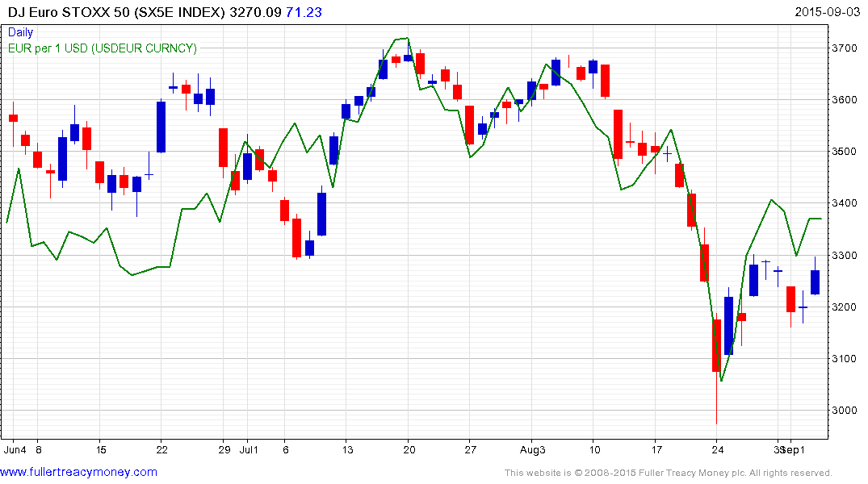The height and width of the screenshot is (484, 868).
Task: Select the 3300 price axis label
Action: (x=845, y=255)
